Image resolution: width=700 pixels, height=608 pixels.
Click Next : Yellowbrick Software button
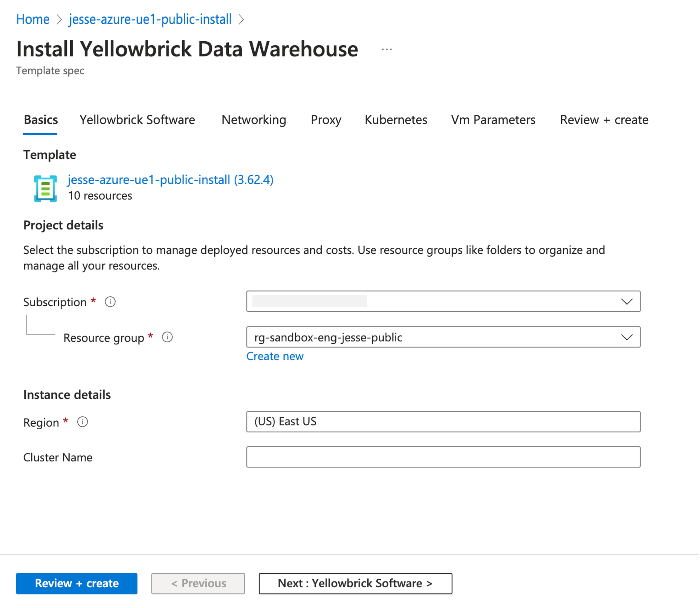355,584
